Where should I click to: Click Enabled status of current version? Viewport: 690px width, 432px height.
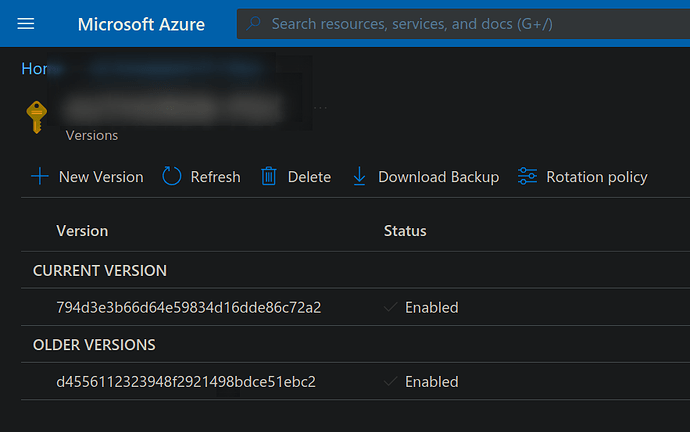pos(431,308)
